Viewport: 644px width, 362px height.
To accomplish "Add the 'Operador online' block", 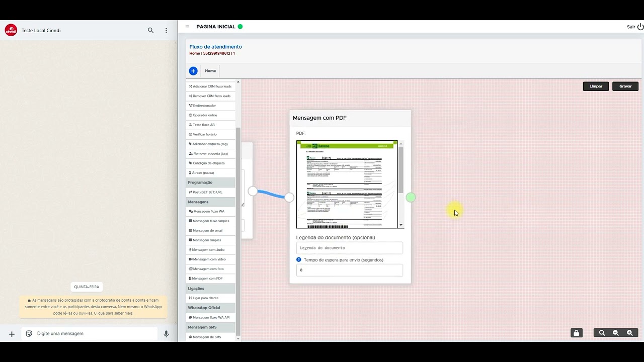I will pyautogui.click(x=210, y=115).
